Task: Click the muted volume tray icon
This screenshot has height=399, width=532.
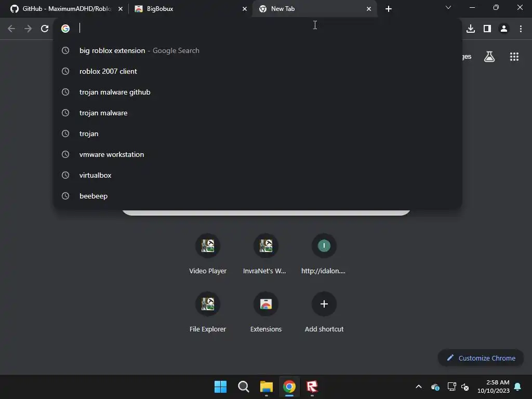Action: pyautogui.click(x=465, y=387)
